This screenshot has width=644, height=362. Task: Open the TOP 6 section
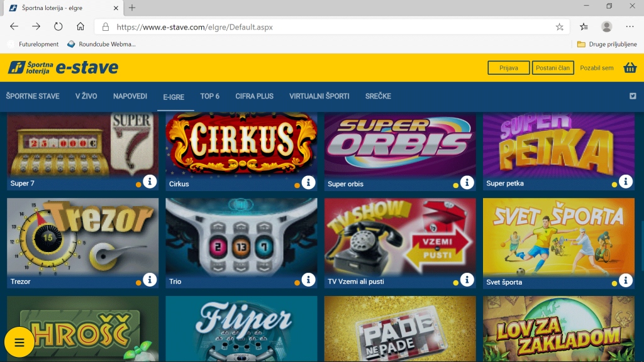(210, 96)
